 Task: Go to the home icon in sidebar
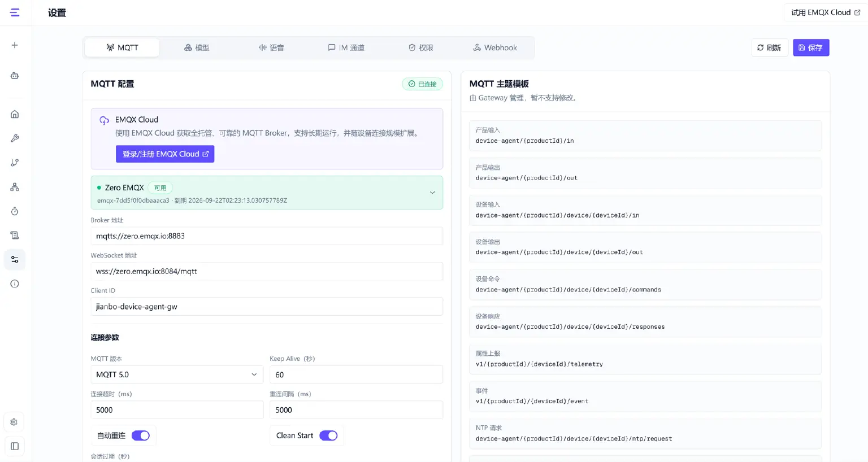(x=15, y=114)
